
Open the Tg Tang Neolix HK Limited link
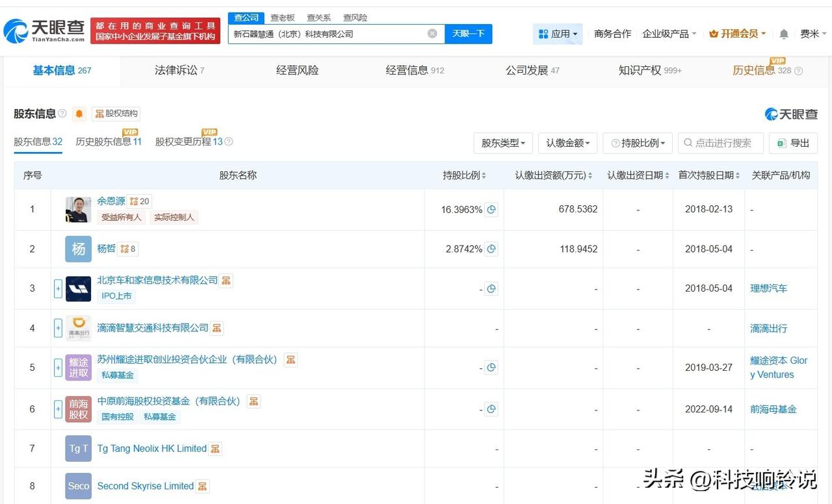tap(151, 448)
